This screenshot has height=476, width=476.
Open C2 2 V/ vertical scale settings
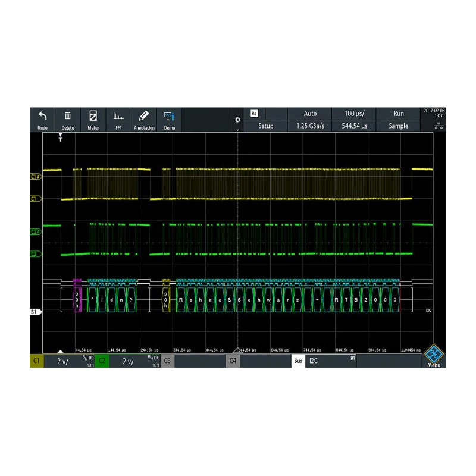[x=135, y=361]
